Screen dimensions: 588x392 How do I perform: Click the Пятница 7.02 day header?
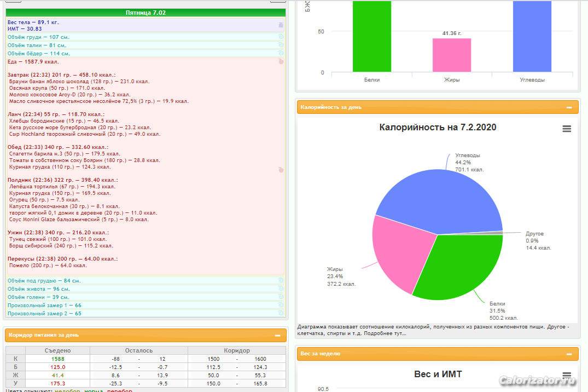(146, 13)
